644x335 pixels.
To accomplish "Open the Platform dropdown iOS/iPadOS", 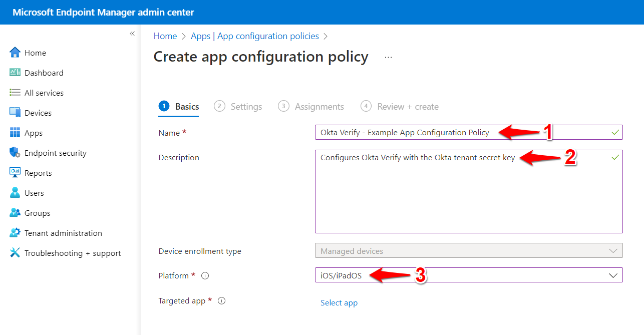I will point(469,275).
